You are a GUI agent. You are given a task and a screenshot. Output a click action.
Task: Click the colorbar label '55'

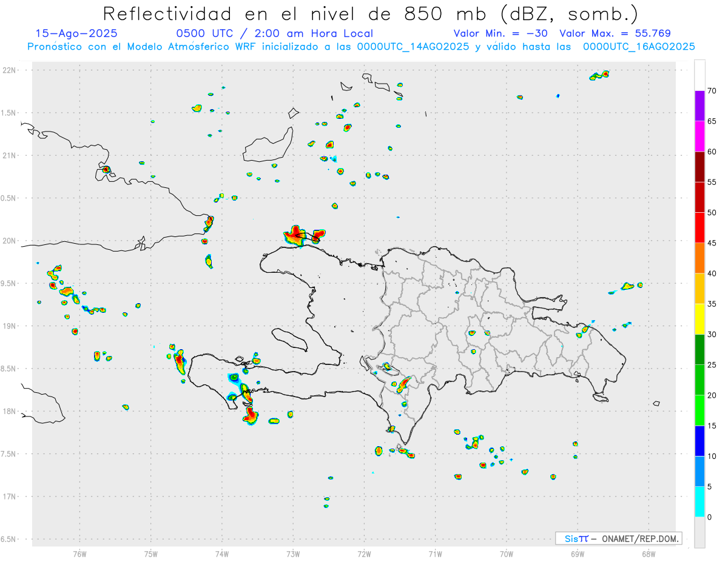tap(712, 182)
